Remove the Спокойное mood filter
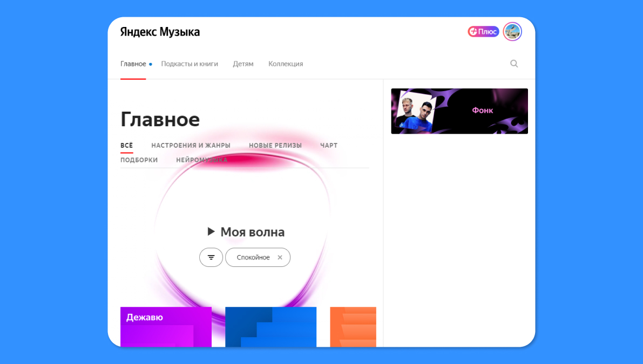643x364 pixels. 280,258
